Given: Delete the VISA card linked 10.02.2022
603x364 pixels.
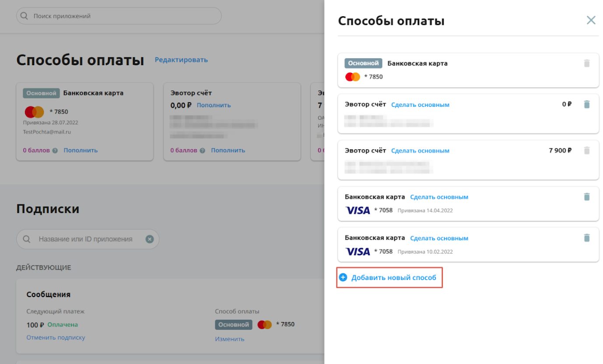Looking at the screenshot, I should [587, 238].
